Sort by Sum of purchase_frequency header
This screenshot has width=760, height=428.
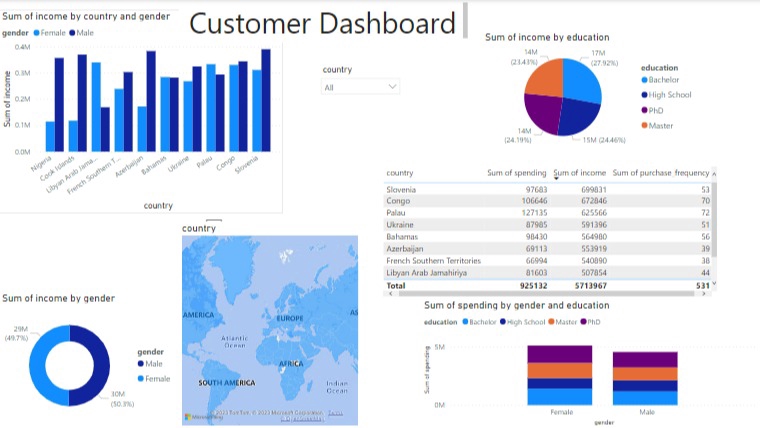(x=661, y=173)
